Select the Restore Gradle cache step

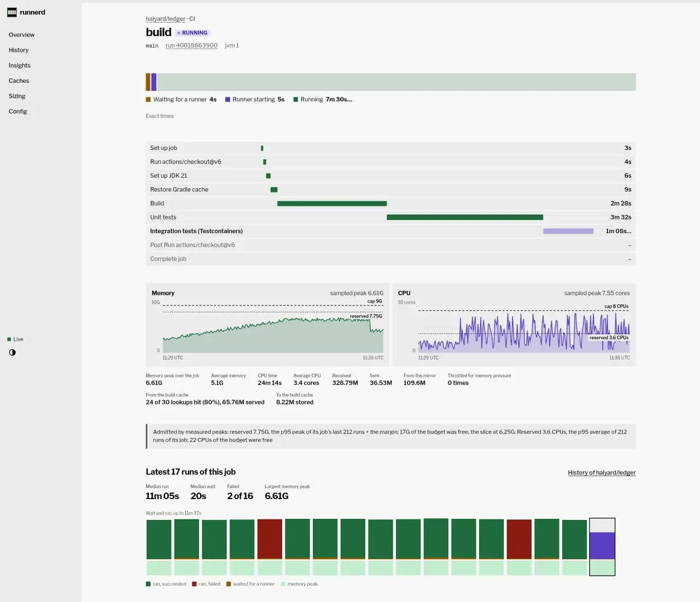(390, 189)
